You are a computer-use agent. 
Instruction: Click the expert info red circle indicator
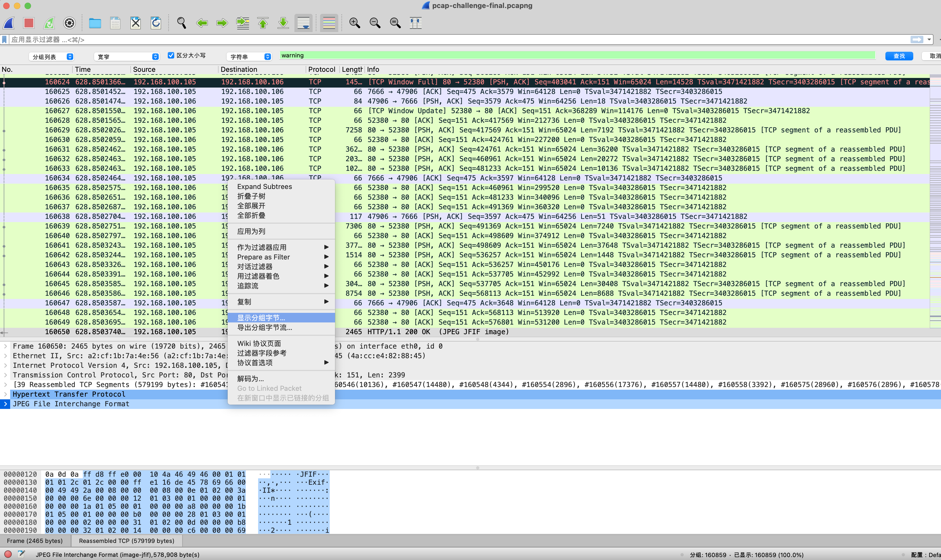(8, 554)
